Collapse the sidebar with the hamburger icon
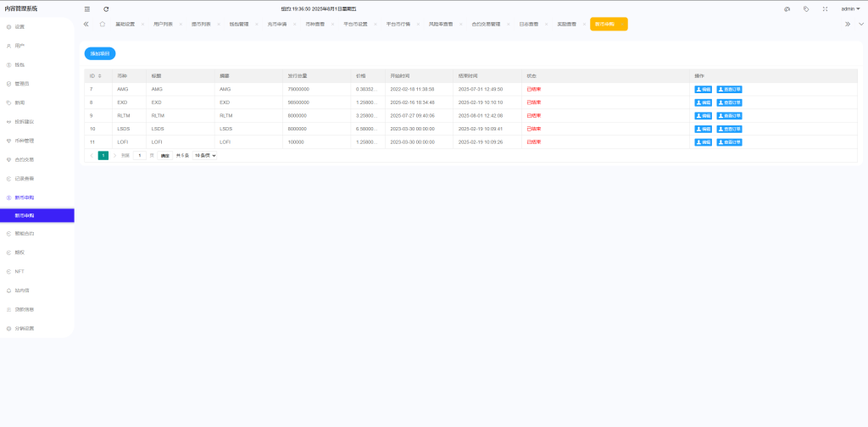This screenshot has width=868, height=427. pyautogui.click(x=87, y=8)
